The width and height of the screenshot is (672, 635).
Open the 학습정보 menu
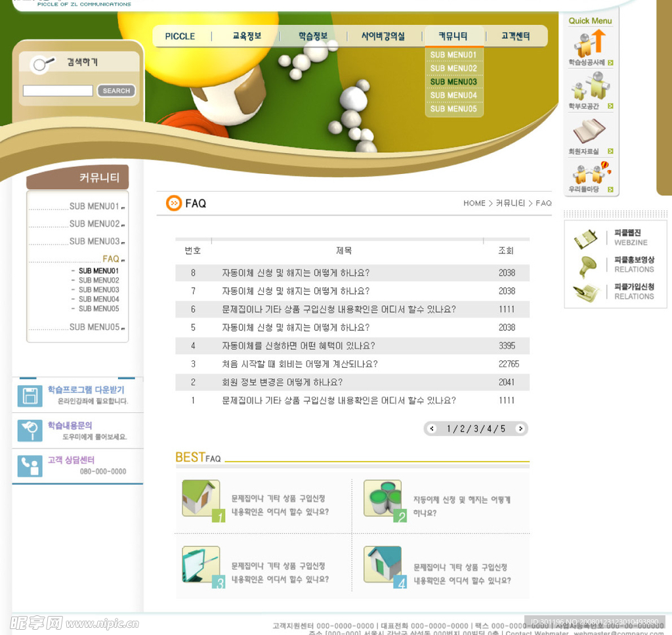[313, 36]
